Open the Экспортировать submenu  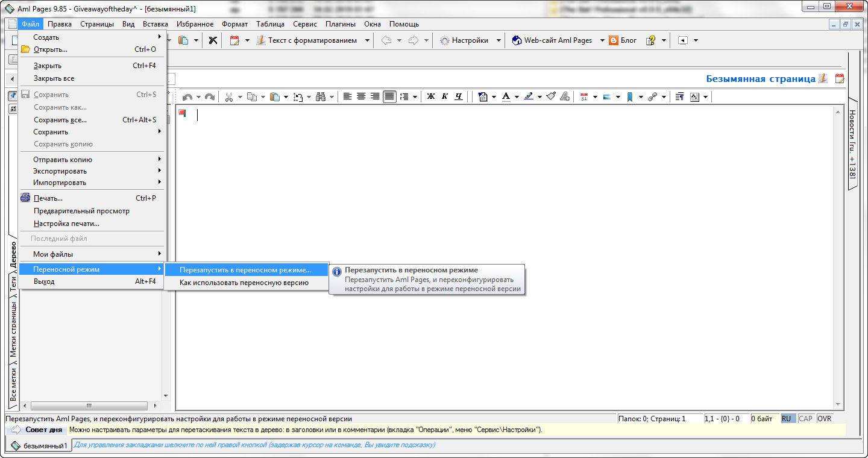[92, 171]
